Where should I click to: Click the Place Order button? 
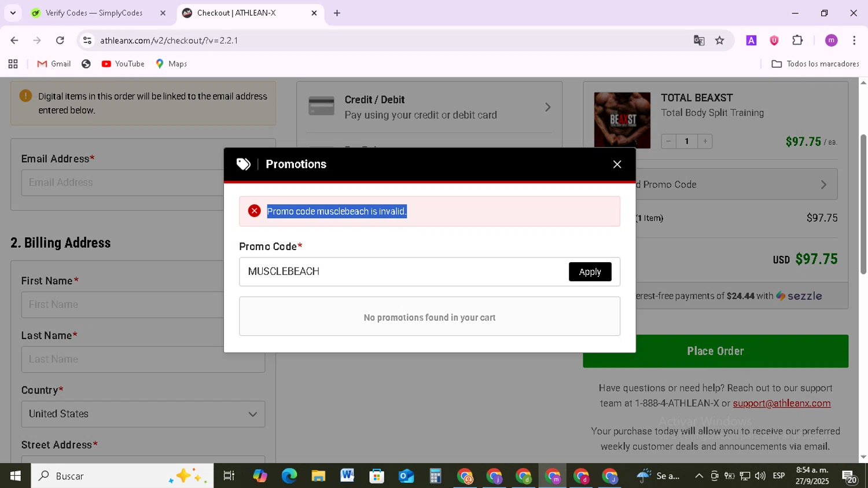[715, 351]
